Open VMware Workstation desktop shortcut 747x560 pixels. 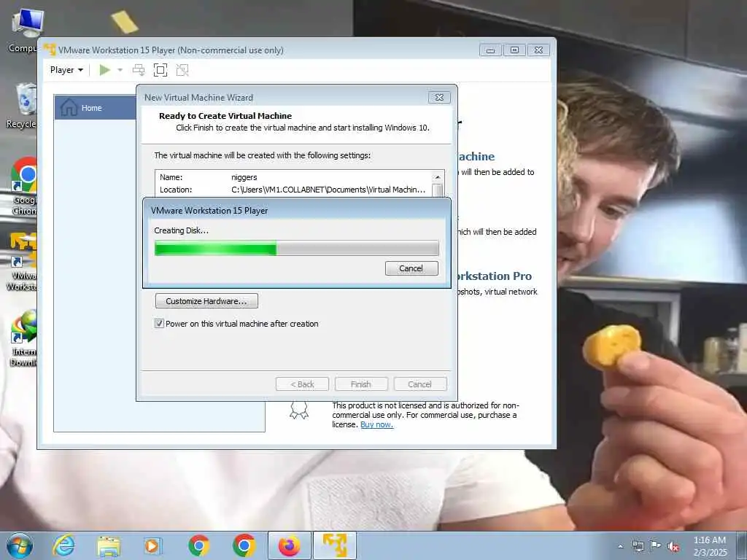pyautogui.click(x=23, y=261)
